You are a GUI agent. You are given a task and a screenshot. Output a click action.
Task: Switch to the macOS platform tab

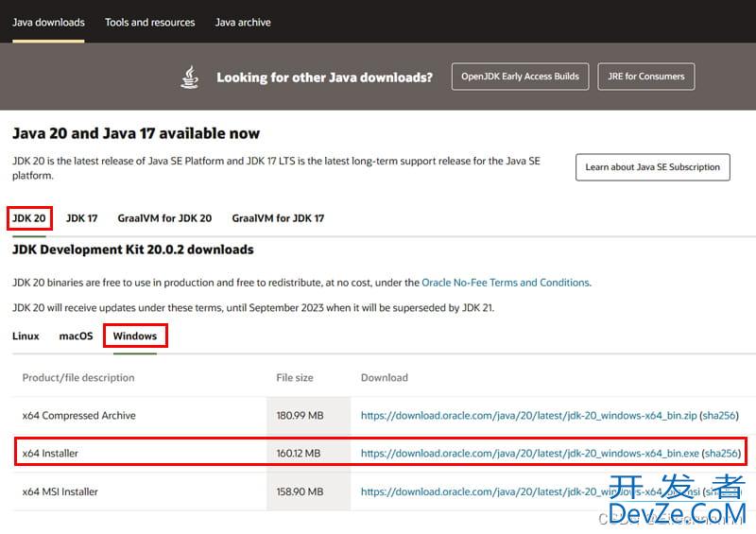[76, 336]
